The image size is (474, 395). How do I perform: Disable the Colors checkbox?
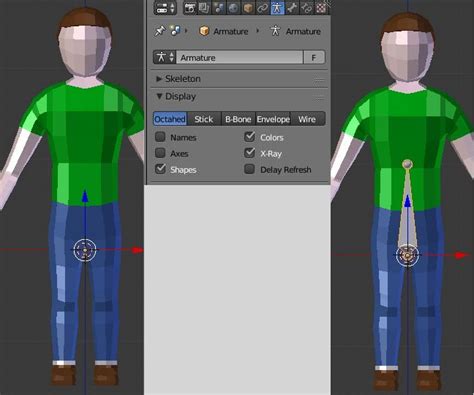pyautogui.click(x=250, y=137)
